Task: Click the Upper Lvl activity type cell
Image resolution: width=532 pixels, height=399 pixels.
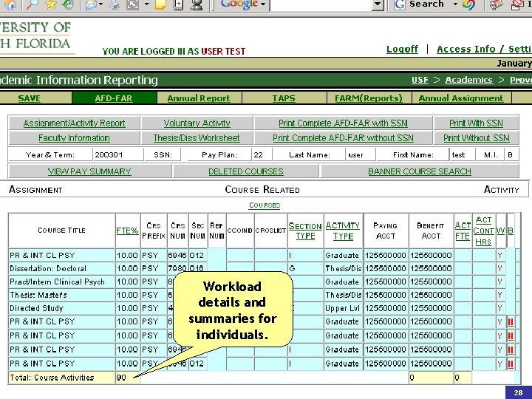Action: pyautogui.click(x=344, y=308)
